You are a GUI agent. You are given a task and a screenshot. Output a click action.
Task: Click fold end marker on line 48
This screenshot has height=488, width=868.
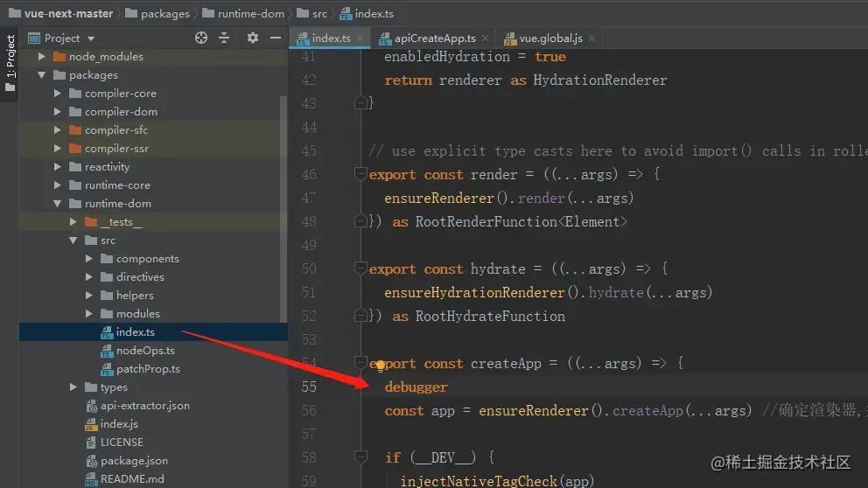(x=360, y=221)
